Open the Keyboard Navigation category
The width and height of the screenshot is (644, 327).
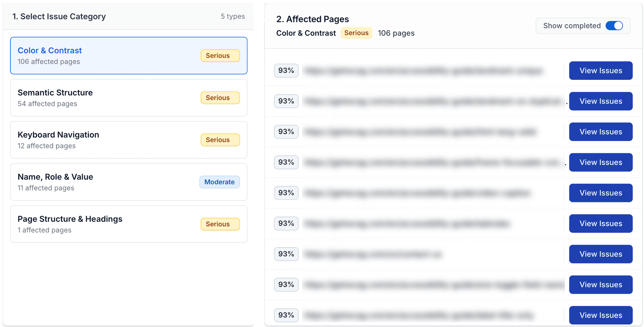point(128,140)
